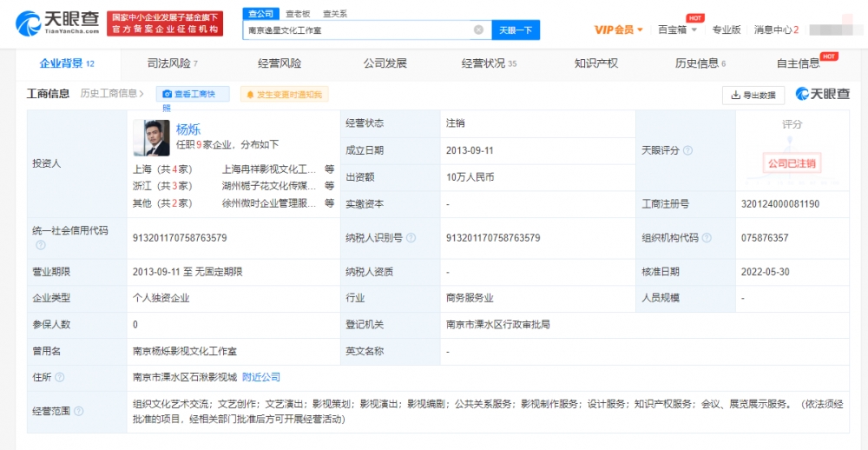Click the 等 link after 徐州微时 row
The height and width of the screenshot is (450, 868).
[x=329, y=202]
